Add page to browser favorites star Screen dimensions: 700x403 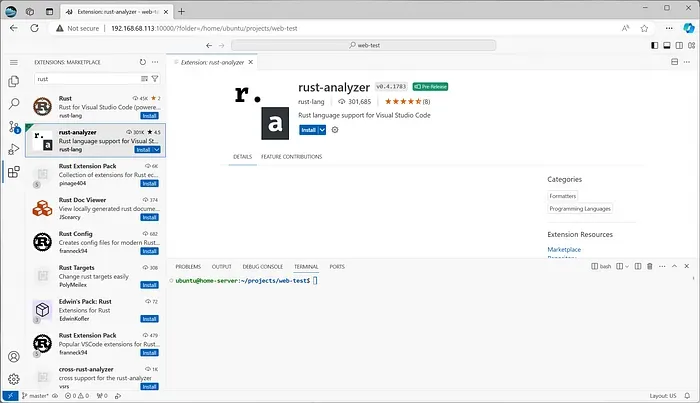pyautogui.click(x=644, y=28)
